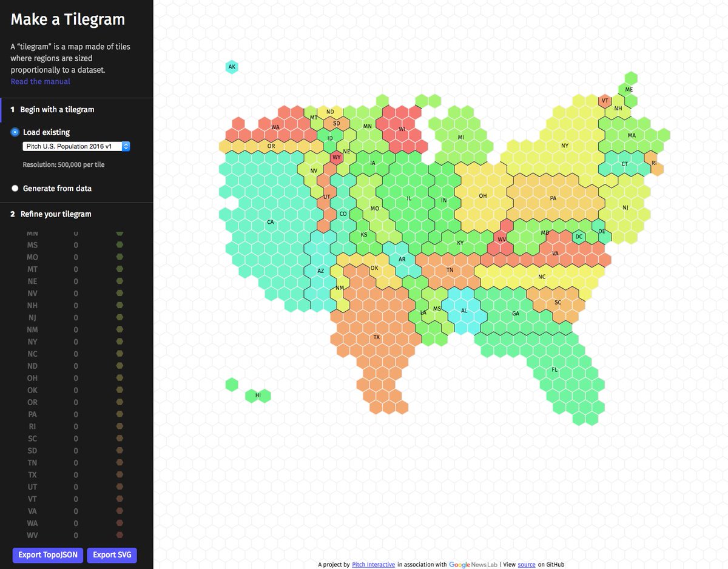This screenshot has width=728, height=569.
Task: Click the NJ label on the map
Action: 625,207
